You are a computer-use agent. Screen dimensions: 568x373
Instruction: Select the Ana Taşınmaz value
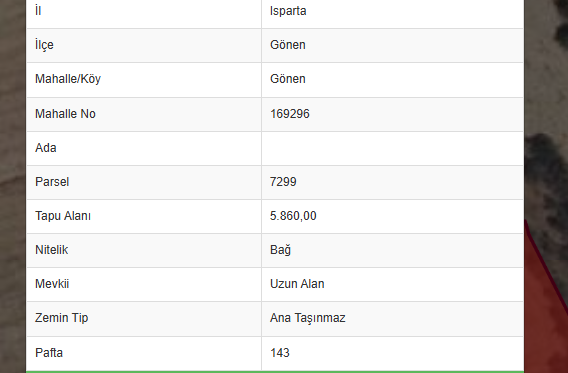tap(308, 318)
